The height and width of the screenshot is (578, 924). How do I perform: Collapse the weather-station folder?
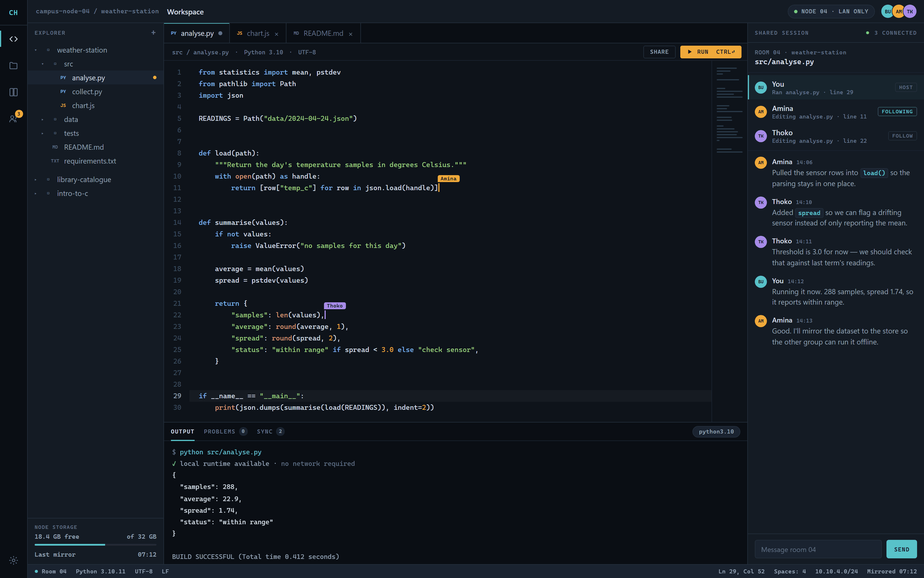pyautogui.click(x=36, y=50)
